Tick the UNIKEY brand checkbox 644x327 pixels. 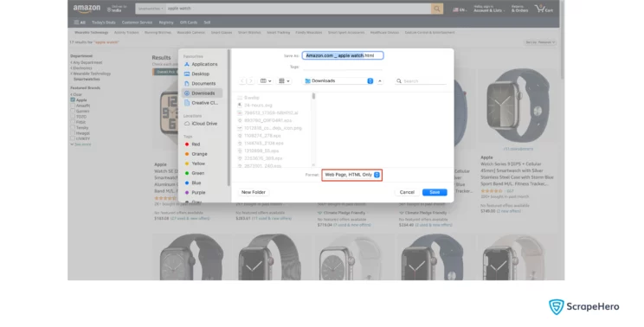tap(73, 138)
